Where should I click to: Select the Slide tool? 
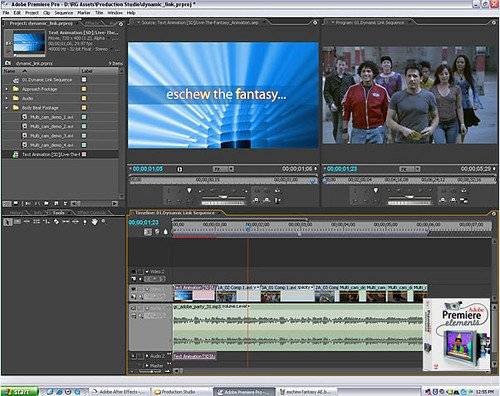coord(75,221)
